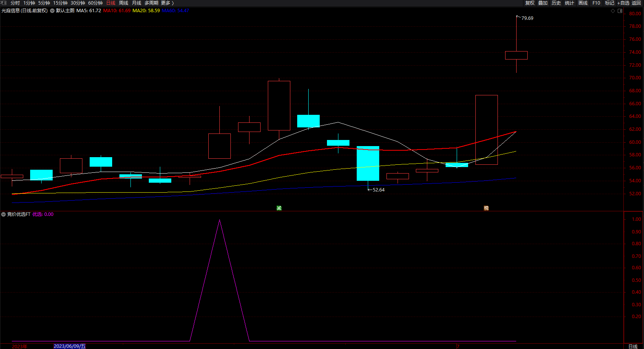Switch to 15分钟 period

pos(60,3)
